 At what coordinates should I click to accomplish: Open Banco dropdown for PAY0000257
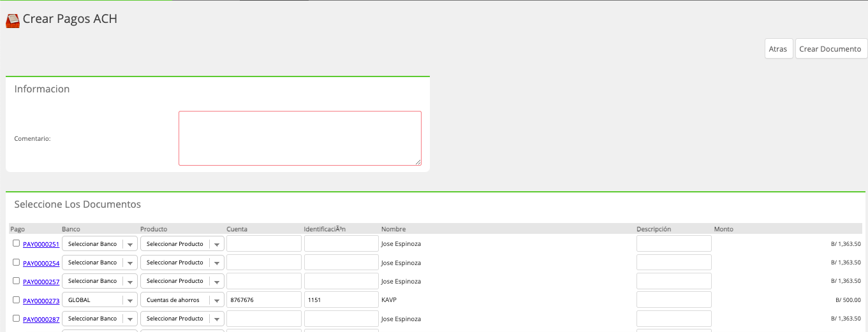(x=99, y=281)
